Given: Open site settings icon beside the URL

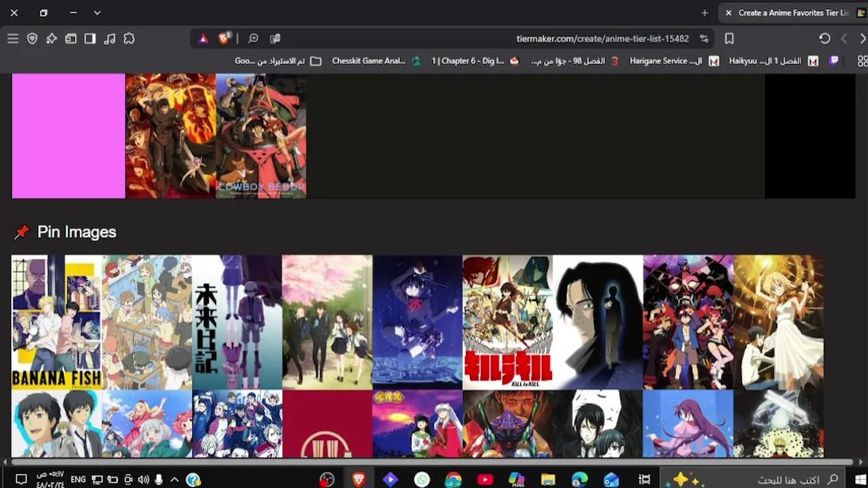Looking at the screenshot, I should click(x=704, y=39).
